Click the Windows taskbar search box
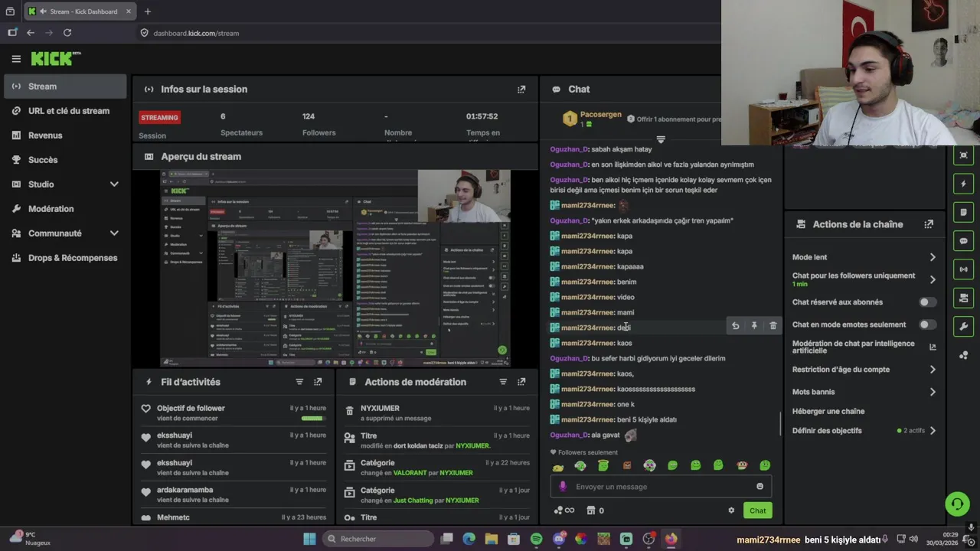 tap(377, 539)
